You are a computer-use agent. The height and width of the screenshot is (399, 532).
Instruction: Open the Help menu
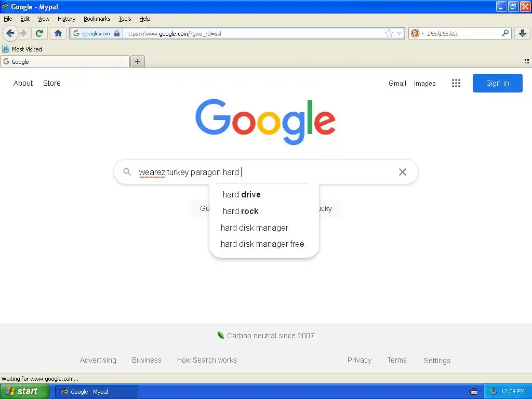click(x=144, y=19)
